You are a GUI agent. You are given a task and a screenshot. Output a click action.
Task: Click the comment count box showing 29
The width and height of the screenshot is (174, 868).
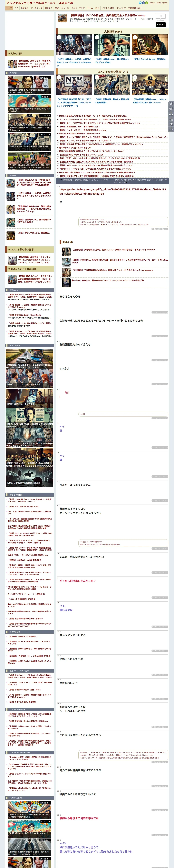pyautogui.click(x=161, y=16)
